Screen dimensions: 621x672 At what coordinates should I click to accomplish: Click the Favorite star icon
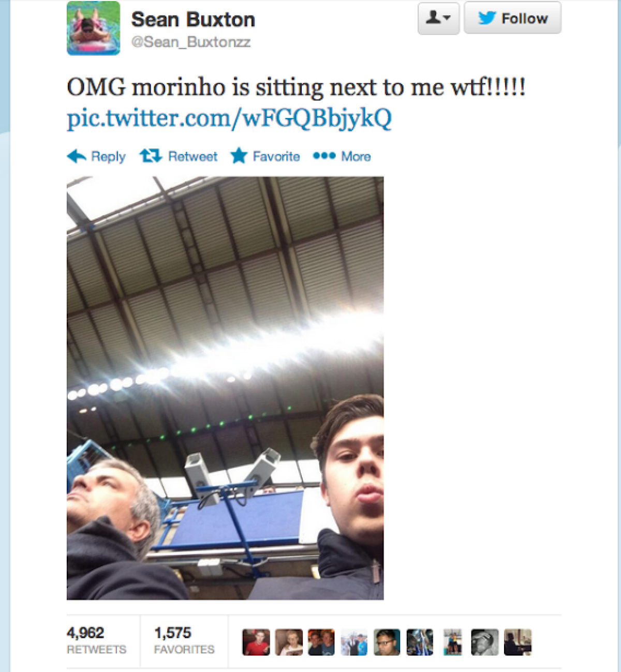coord(239,156)
